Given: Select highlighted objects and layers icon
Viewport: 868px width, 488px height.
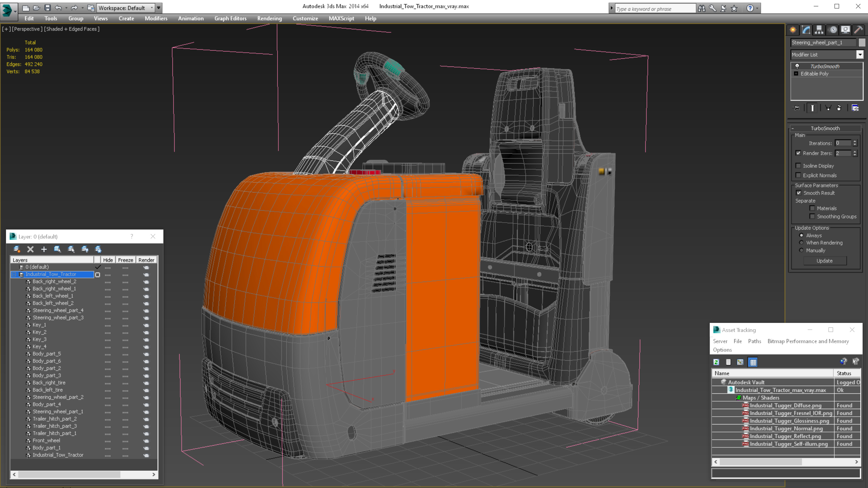Looking at the screenshot, I should coord(57,249).
